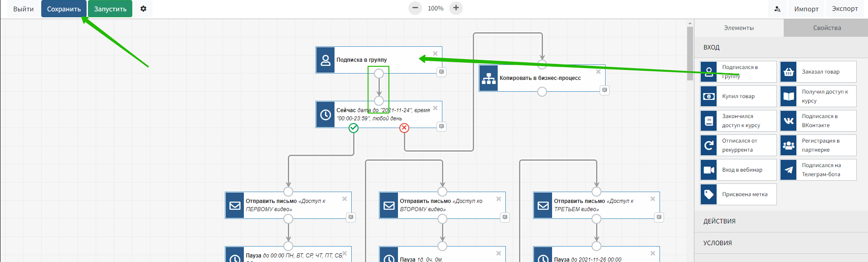The height and width of the screenshot is (262, 868).
Task: Switch to the Свойства tab
Action: click(x=827, y=28)
